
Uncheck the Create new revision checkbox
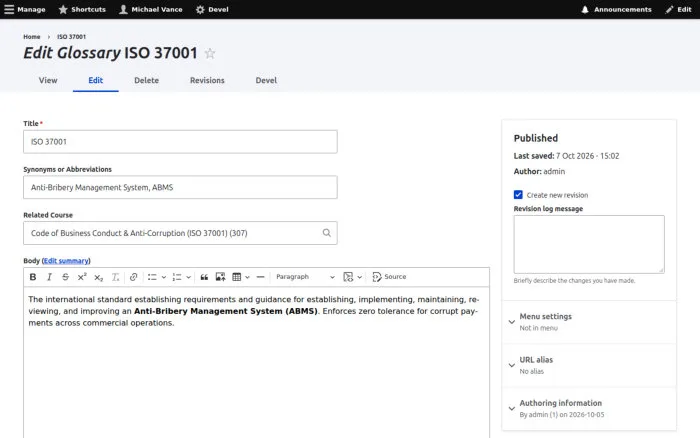click(518, 195)
